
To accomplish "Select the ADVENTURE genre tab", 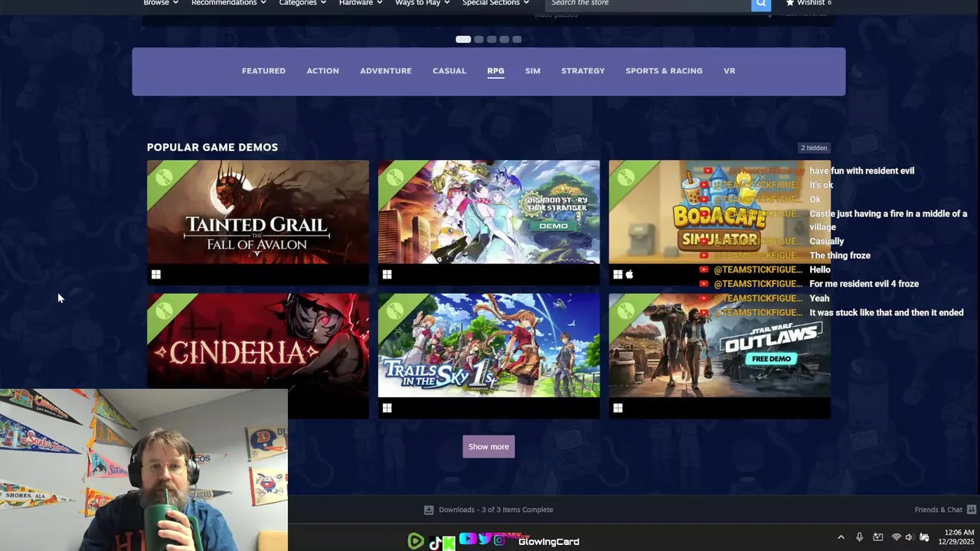I will point(386,70).
